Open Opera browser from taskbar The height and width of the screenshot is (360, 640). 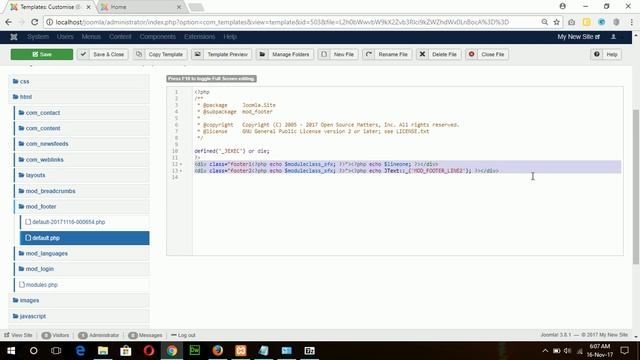coord(149,351)
